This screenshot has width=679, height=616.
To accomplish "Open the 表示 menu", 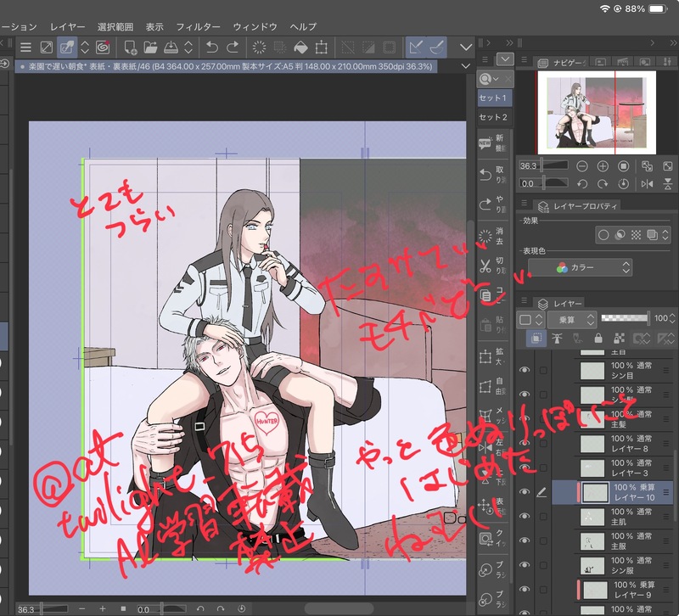I will (154, 27).
